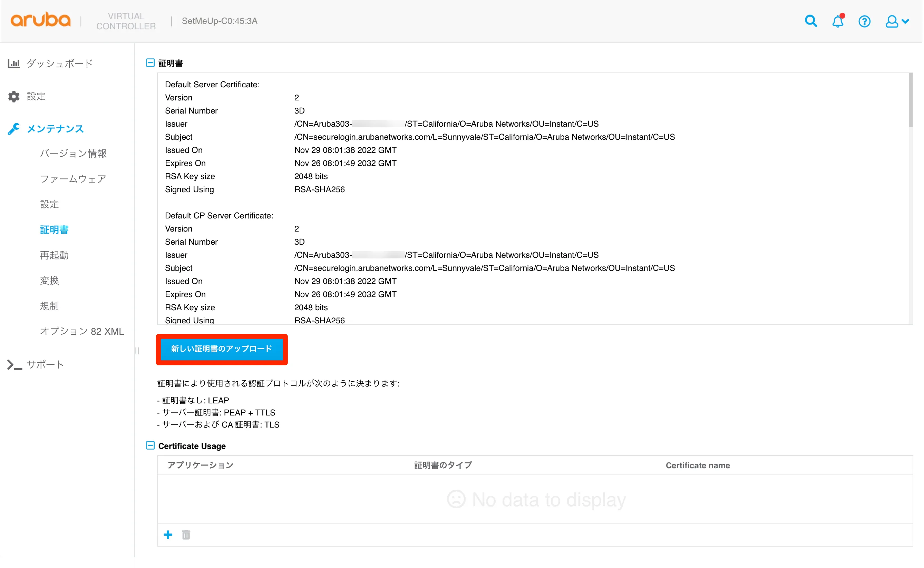Click the サーバー証明書: PEAP + TTLS line
Image resolution: width=924 pixels, height=568 pixels.
[x=216, y=412]
